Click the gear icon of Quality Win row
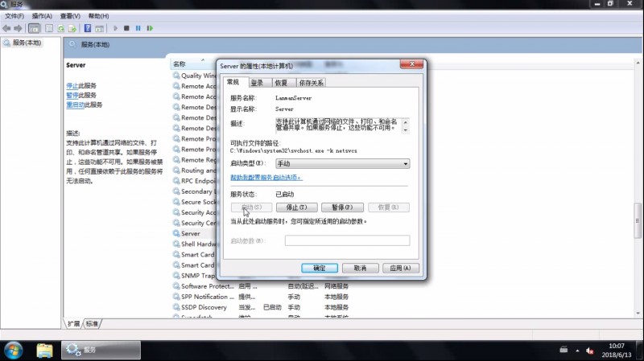The height and width of the screenshot is (361, 644). tap(176, 76)
